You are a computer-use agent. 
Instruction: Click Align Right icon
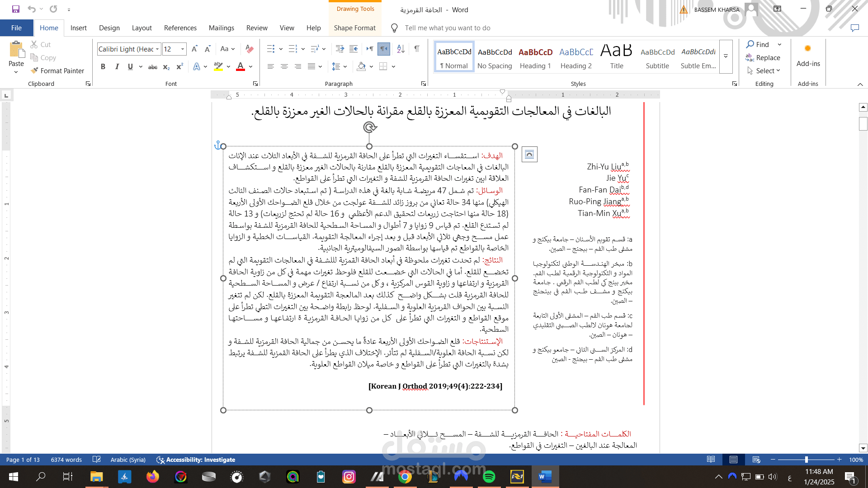pyautogui.click(x=297, y=66)
